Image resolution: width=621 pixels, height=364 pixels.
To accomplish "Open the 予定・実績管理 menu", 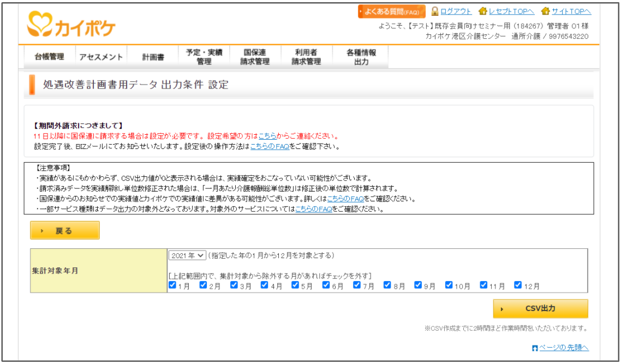I will click(x=204, y=57).
